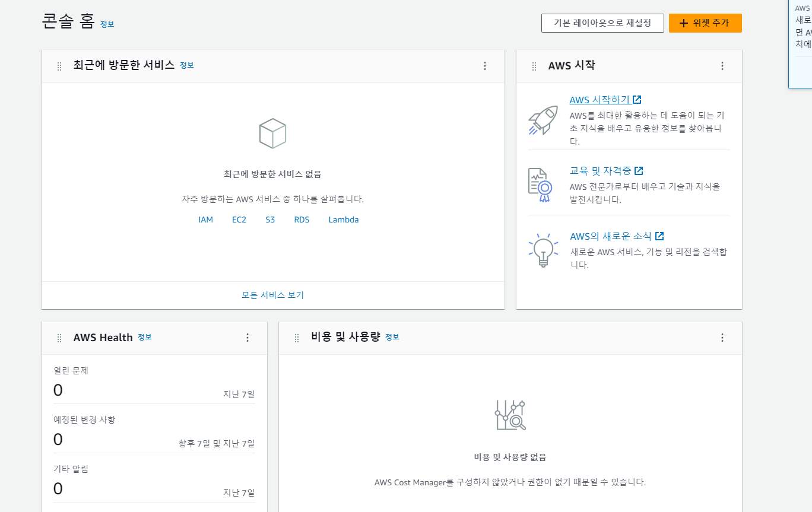Open the recently visited services widget menu

485,66
